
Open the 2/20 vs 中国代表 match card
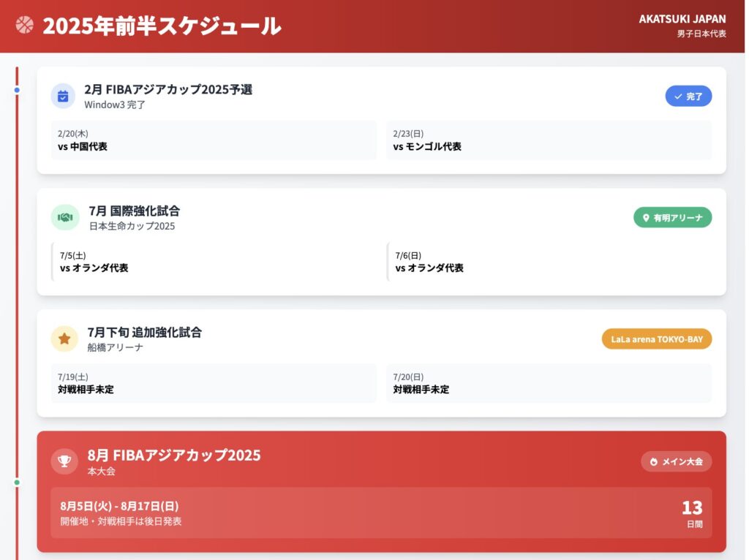[x=214, y=140]
